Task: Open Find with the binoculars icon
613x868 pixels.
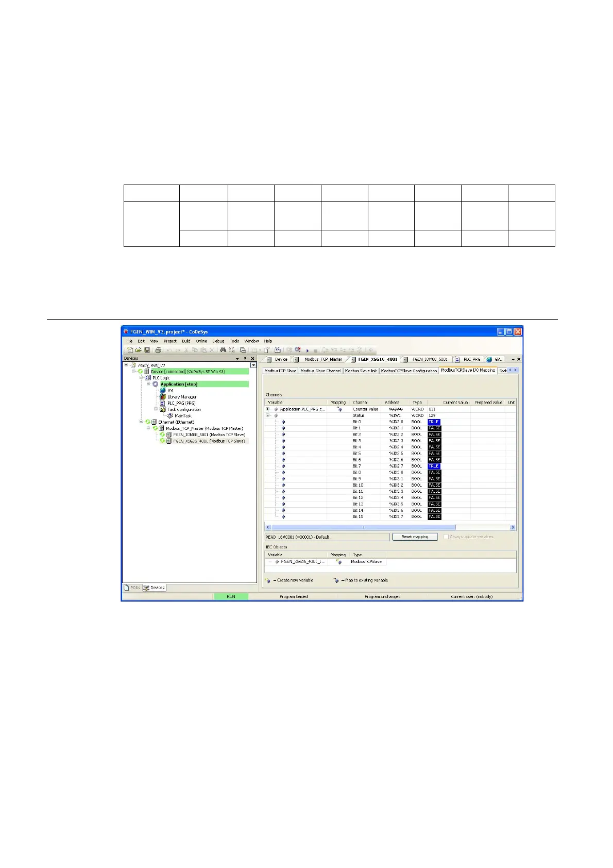Action: point(223,350)
